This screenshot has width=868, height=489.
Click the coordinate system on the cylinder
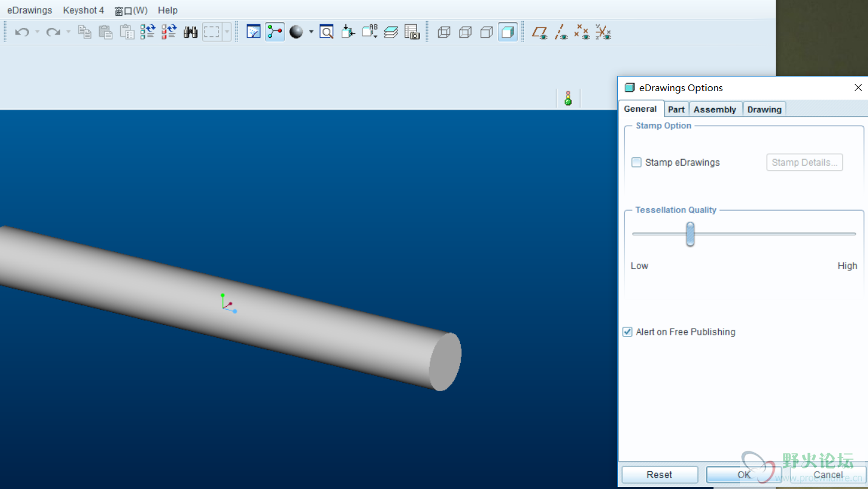click(228, 303)
